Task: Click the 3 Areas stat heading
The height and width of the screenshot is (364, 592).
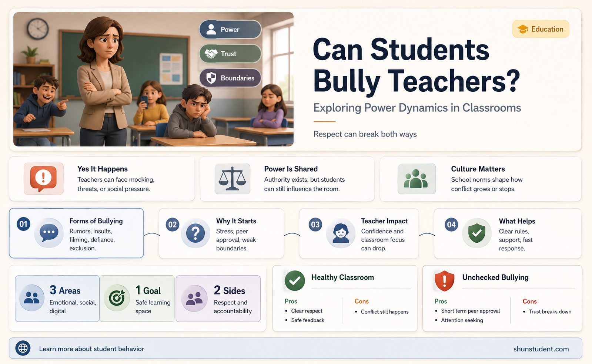Action: click(65, 290)
